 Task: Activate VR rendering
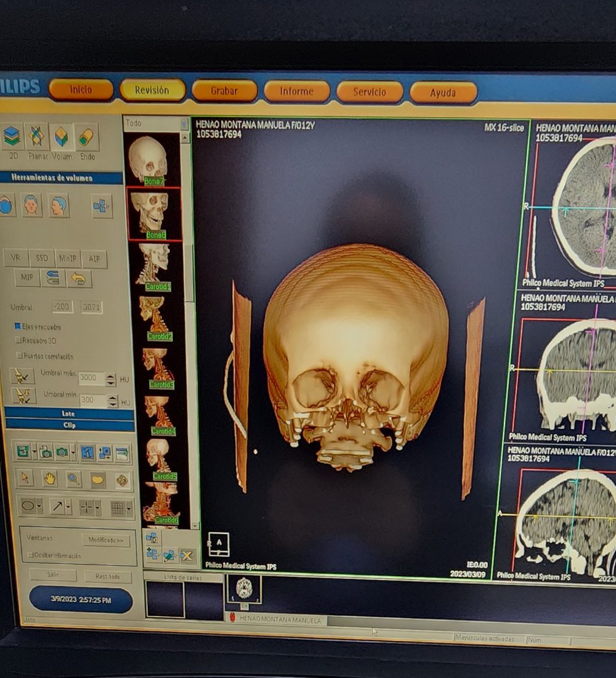point(15,258)
